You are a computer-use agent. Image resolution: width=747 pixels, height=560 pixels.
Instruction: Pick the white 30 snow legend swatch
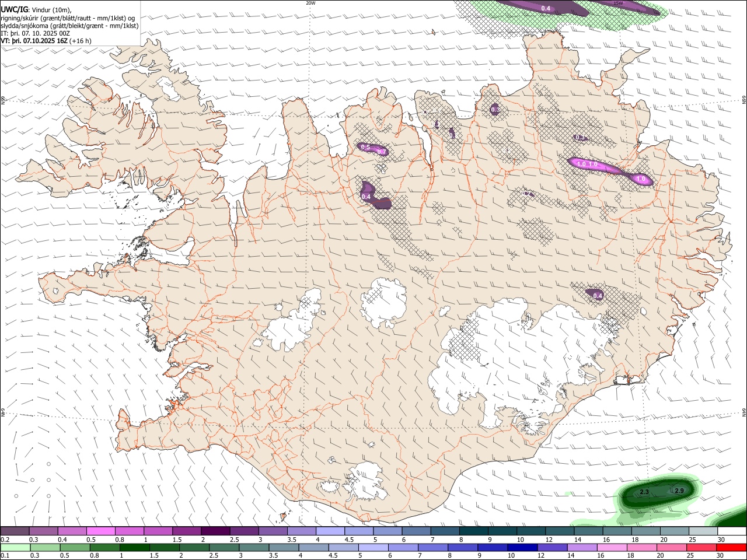point(731,531)
